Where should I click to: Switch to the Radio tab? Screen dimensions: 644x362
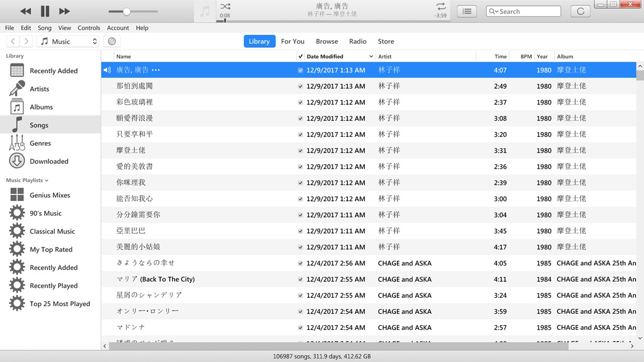click(358, 41)
